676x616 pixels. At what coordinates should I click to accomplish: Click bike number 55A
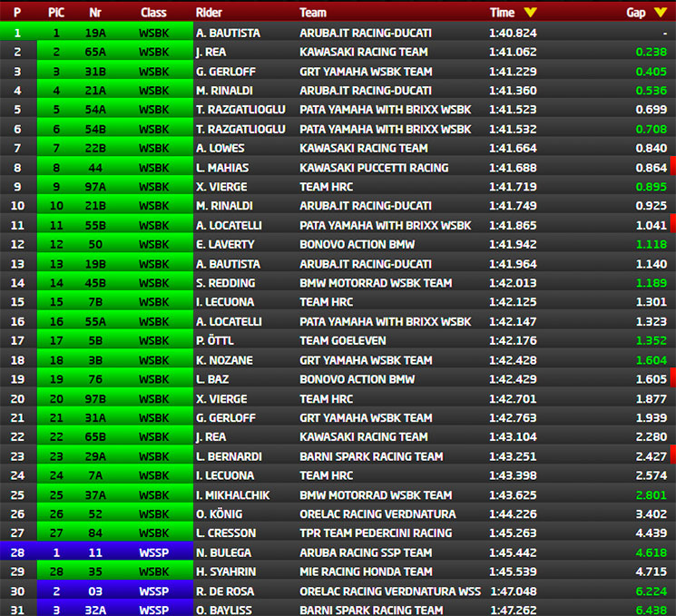pos(95,321)
